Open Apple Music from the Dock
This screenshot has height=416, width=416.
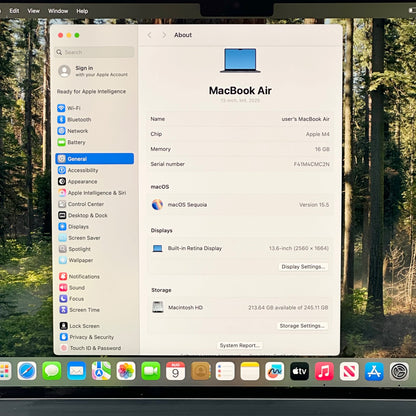click(324, 371)
